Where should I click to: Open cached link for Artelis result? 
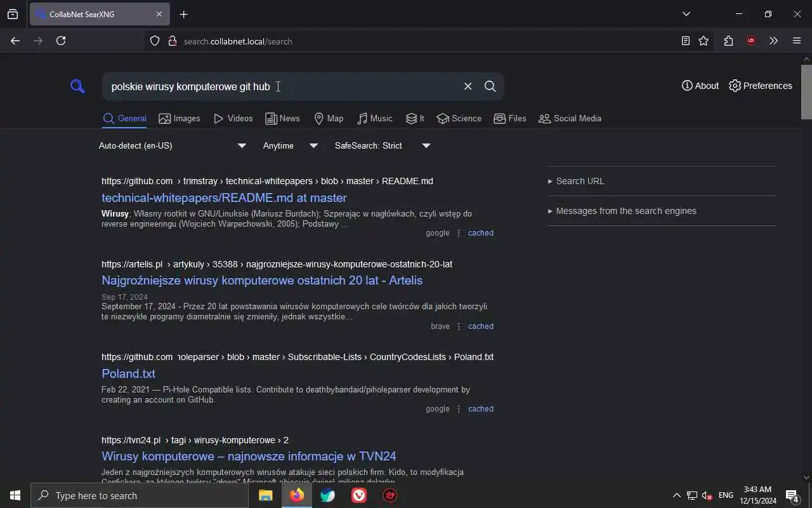(x=481, y=326)
